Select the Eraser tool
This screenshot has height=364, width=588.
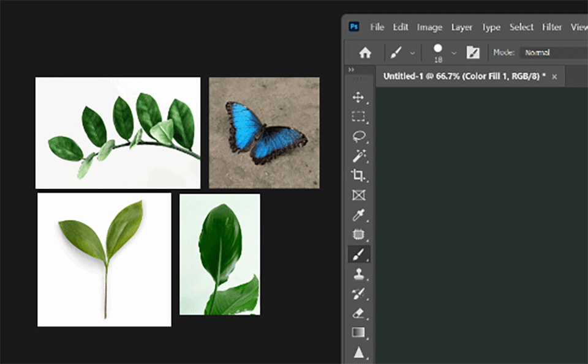359,313
